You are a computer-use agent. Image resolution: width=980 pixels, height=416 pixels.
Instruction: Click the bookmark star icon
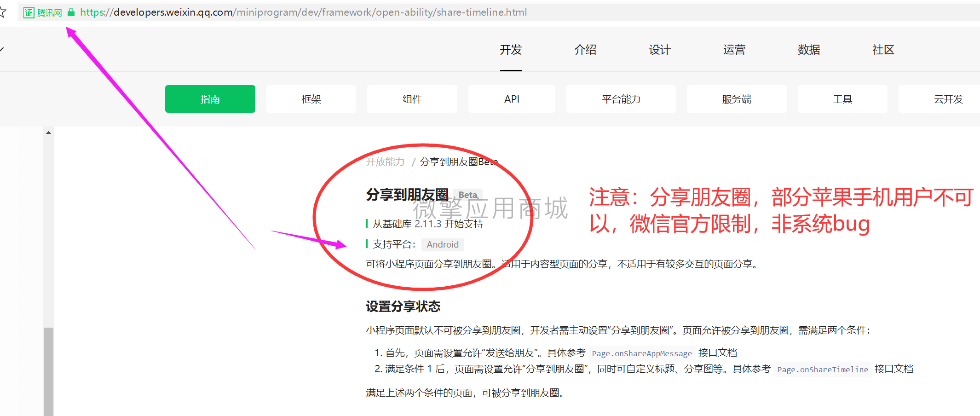point(2,12)
